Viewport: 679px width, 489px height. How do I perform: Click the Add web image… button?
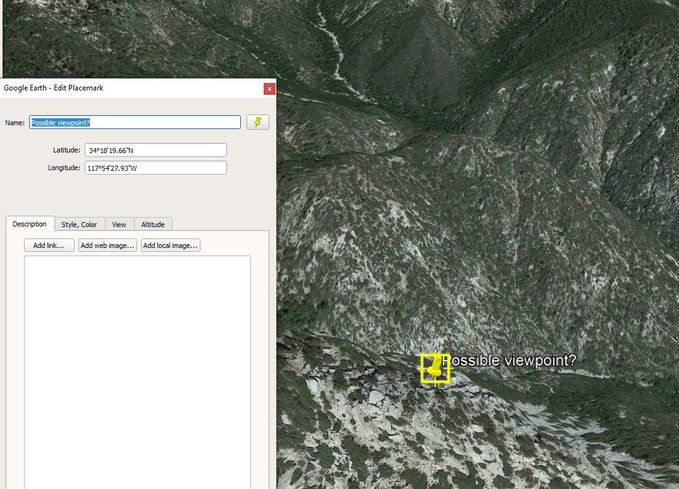coord(107,245)
